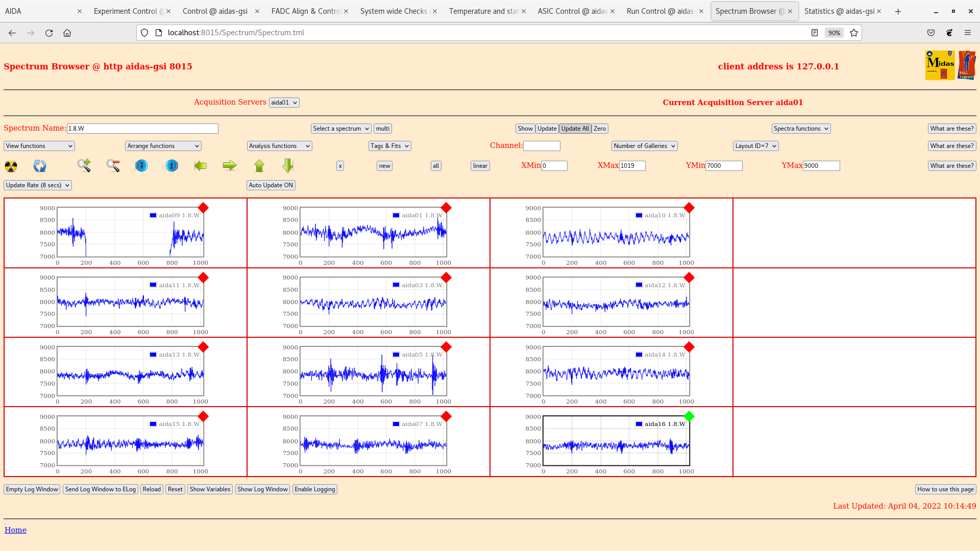This screenshot has height=551, width=980.
Task: Click the green up arrow icon
Action: (x=259, y=165)
